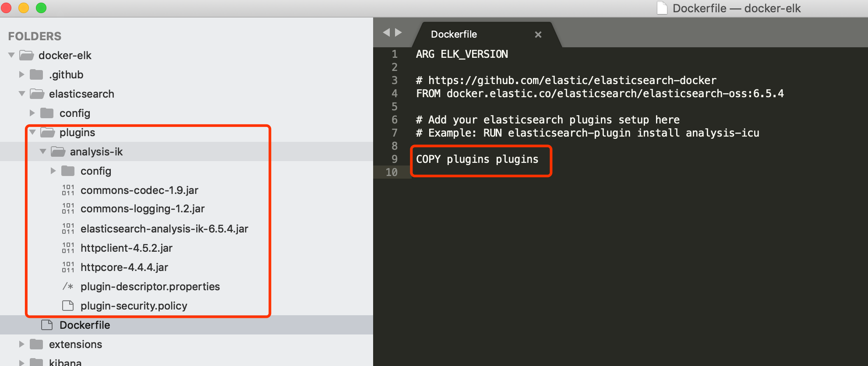Close the Dockerfile tab
Viewport: 868px width, 366px height.
(538, 35)
